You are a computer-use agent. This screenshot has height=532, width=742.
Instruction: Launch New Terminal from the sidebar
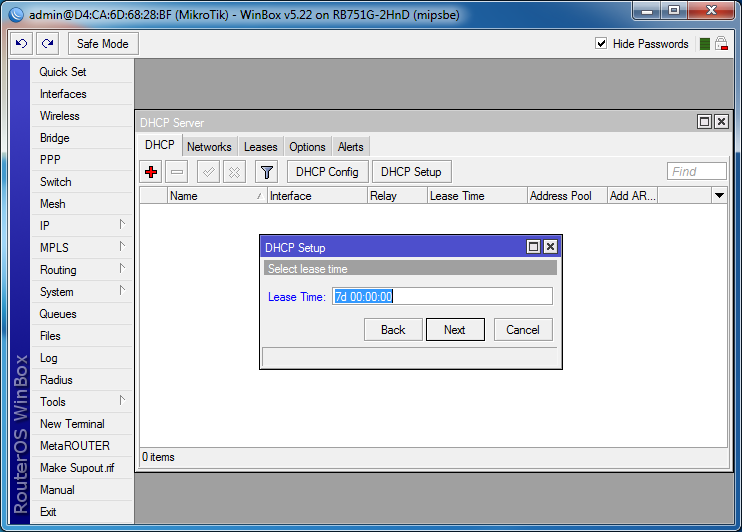pyautogui.click(x=81, y=424)
